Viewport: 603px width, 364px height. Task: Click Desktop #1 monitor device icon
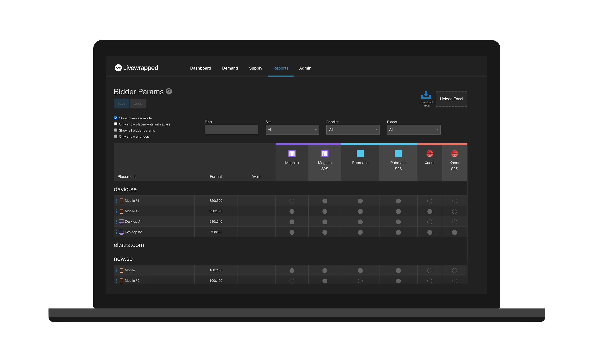121,222
